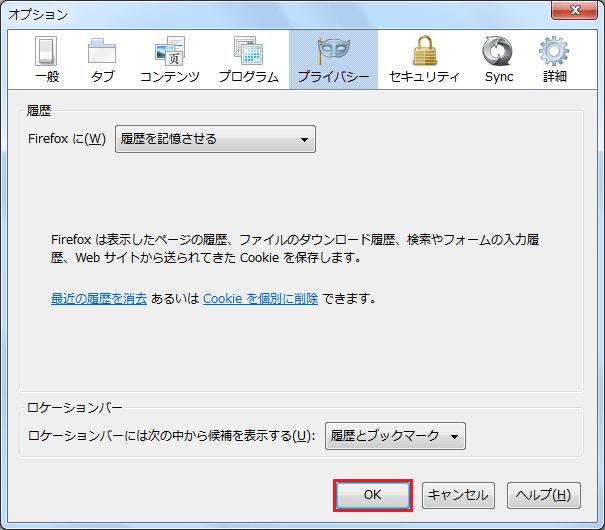Open the Sync options panel

point(498,60)
